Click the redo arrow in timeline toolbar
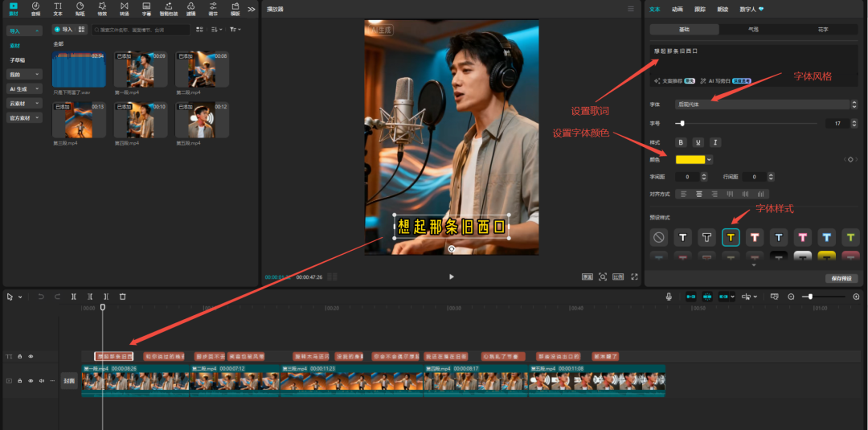The image size is (868, 430). pos(57,297)
